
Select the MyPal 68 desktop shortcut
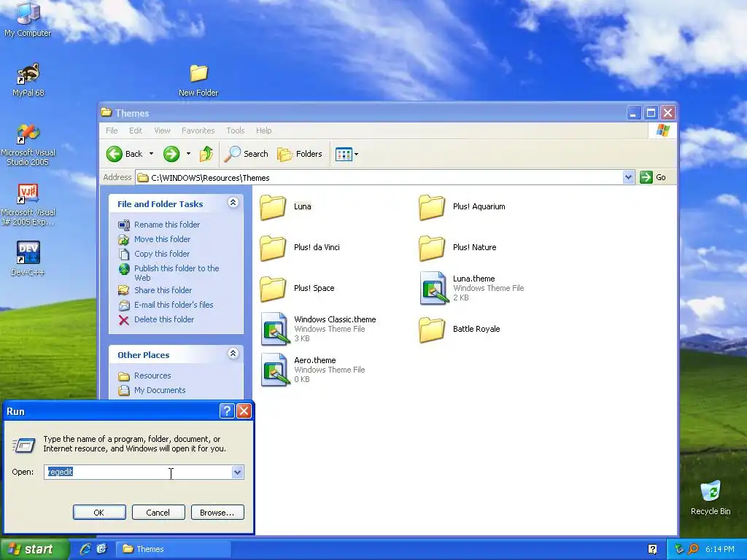(x=28, y=79)
